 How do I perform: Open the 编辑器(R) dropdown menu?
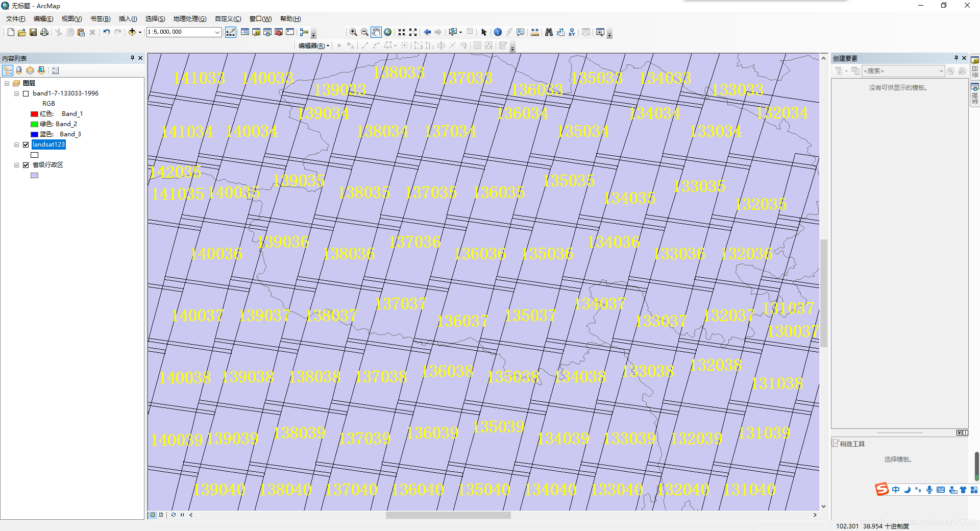click(x=311, y=45)
